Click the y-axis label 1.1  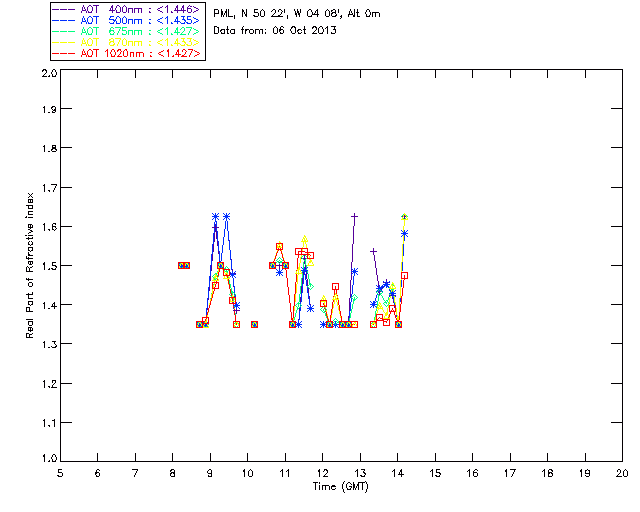click(49, 423)
